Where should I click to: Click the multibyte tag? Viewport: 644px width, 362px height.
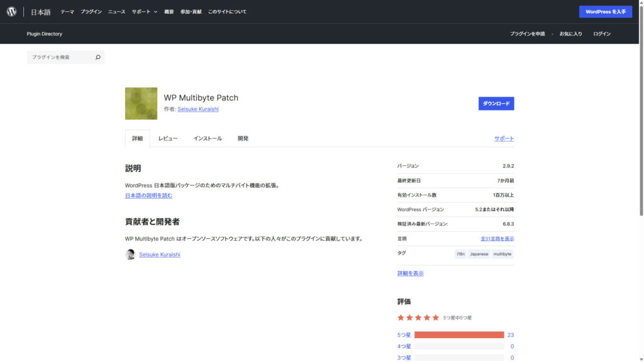point(502,254)
